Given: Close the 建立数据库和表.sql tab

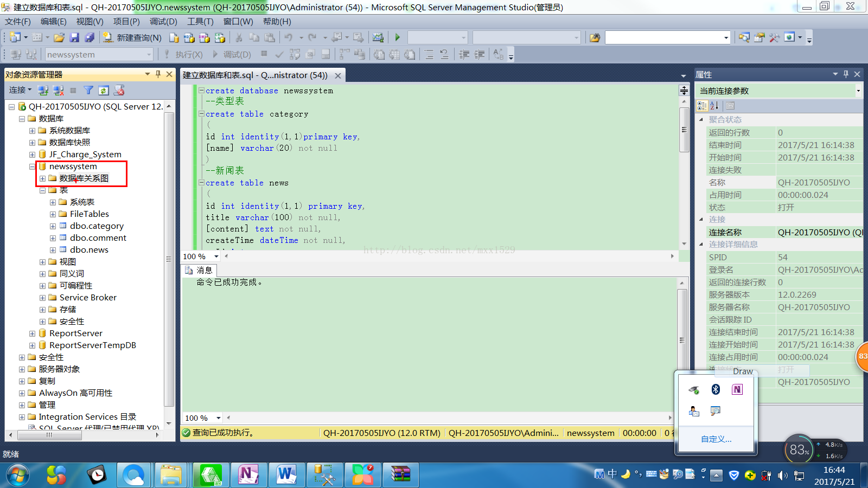Looking at the screenshot, I should 338,75.
